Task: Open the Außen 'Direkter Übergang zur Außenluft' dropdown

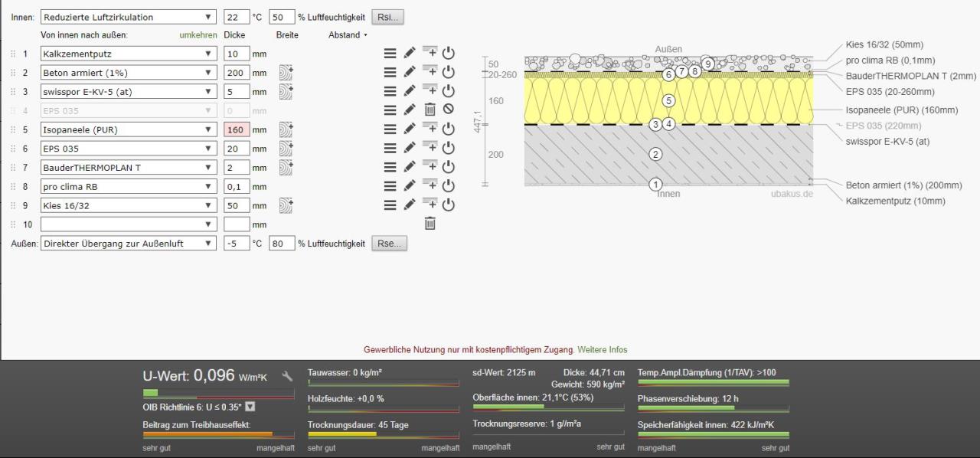Action: [x=129, y=243]
